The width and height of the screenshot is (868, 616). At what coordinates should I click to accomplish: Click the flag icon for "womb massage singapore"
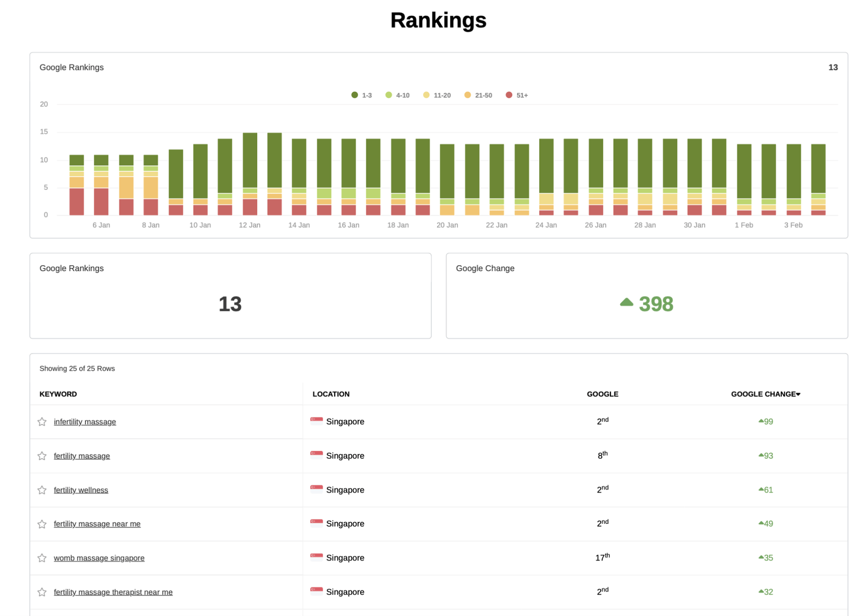coord(316,556)
